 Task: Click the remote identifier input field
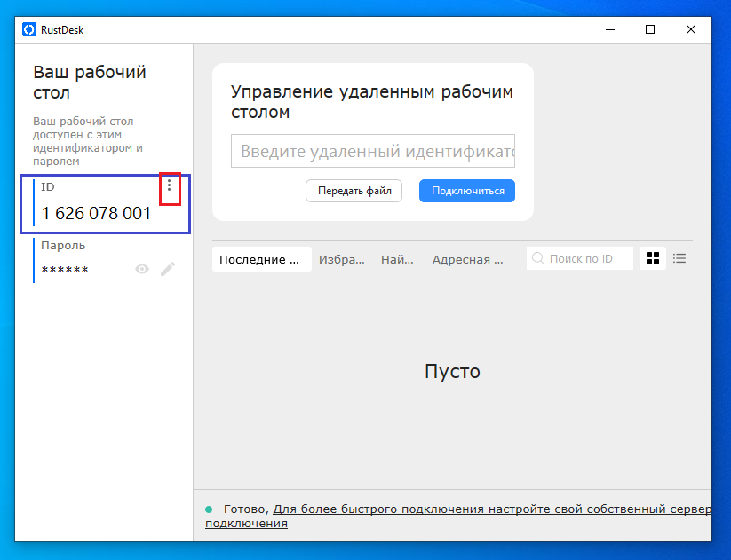click(x=373, y=151)
